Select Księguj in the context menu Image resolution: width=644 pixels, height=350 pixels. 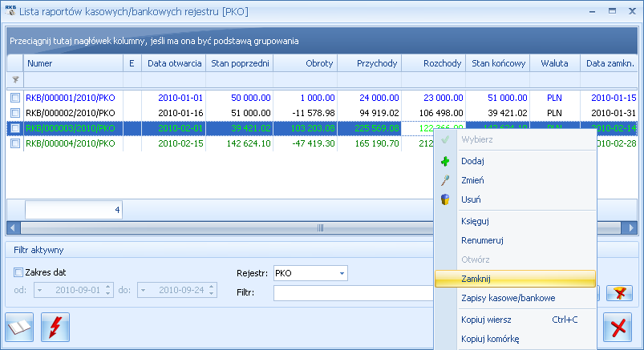(516, 221)
